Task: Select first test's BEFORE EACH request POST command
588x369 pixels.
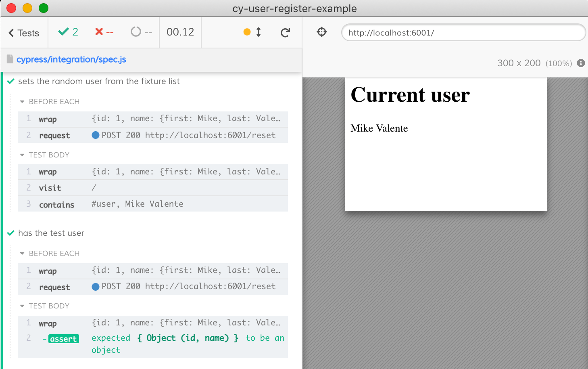Action: pyautogui.click(x=153, y=135)
